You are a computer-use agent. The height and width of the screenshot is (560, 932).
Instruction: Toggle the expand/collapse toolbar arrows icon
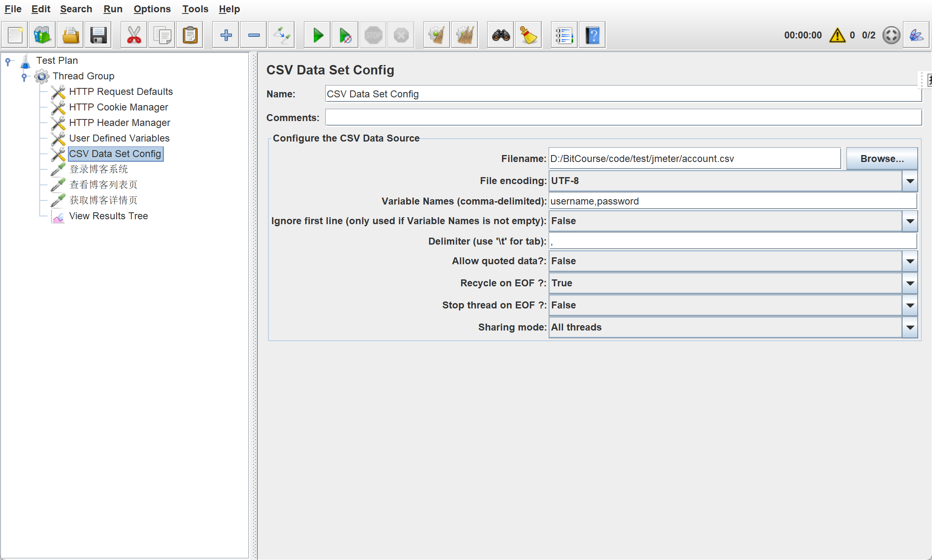[x=281, y=35]
